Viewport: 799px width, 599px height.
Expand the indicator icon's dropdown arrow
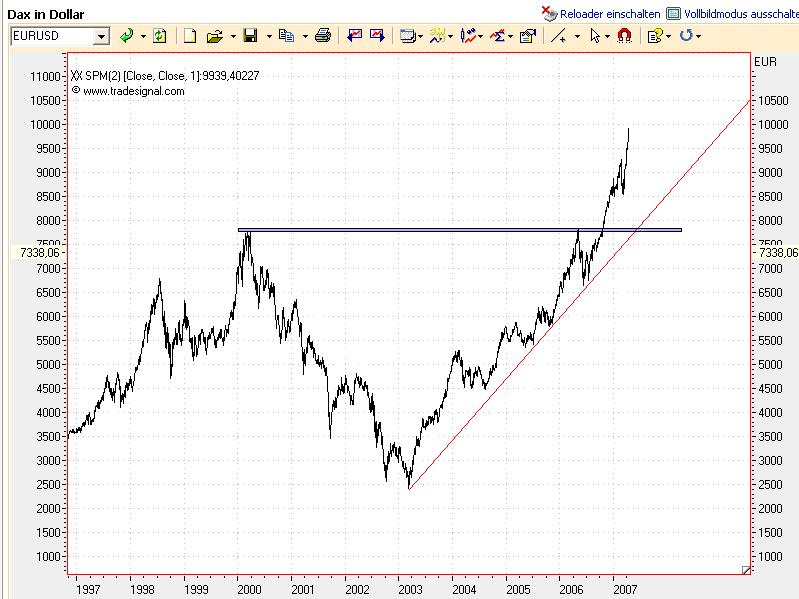pyautogui.click(x=450, y=36)
